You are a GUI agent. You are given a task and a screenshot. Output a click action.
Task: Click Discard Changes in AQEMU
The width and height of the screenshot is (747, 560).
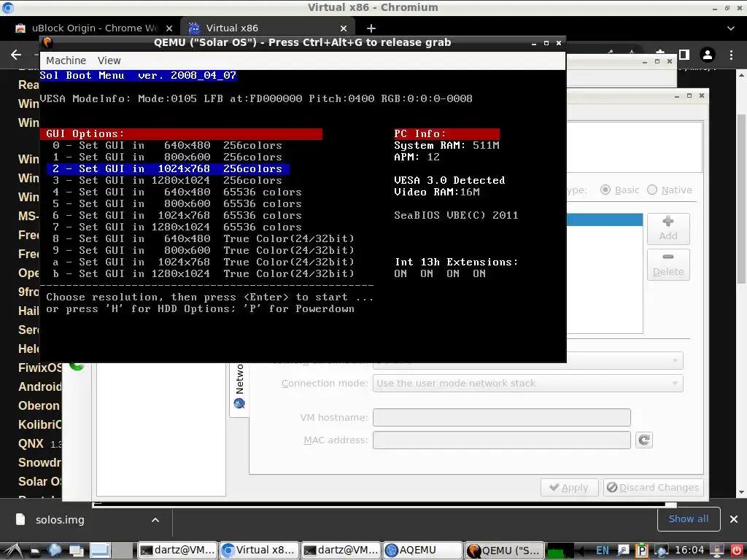click(x=653, y=488)
